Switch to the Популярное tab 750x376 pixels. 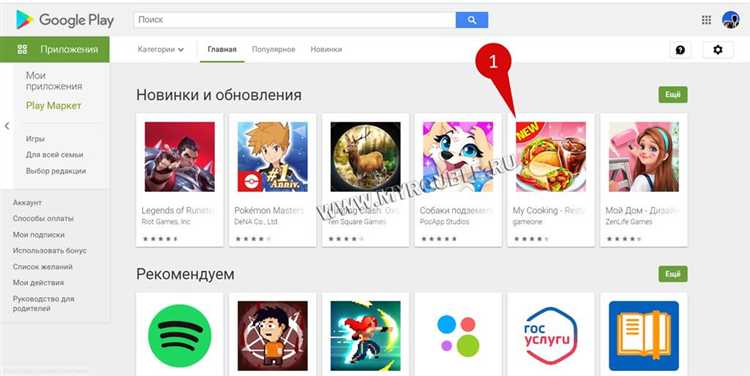pyautogui.click(x=273, y=49)
